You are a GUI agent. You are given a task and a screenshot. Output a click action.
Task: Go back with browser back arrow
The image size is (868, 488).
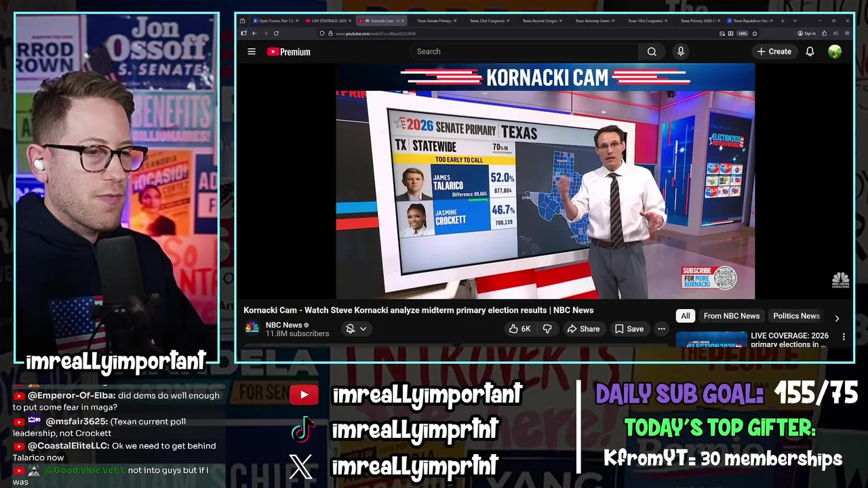(254, 33)
